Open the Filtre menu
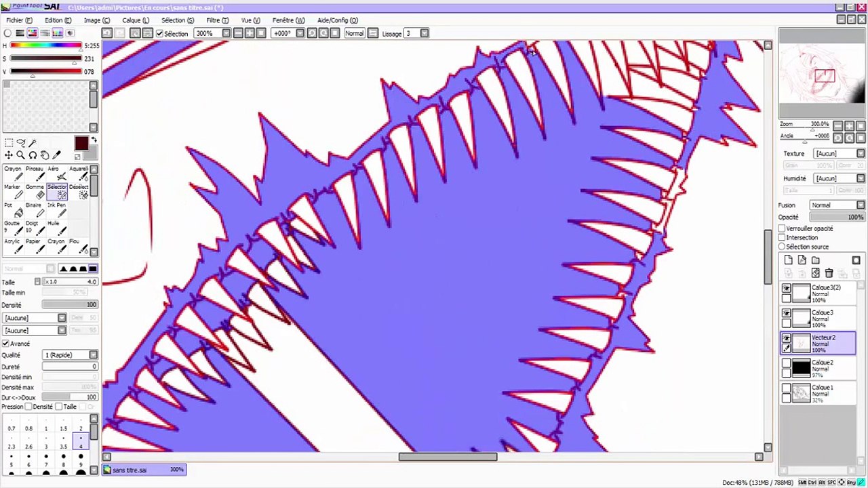The width and height of the screenshot is (868, 488). [x=217, y=20]
